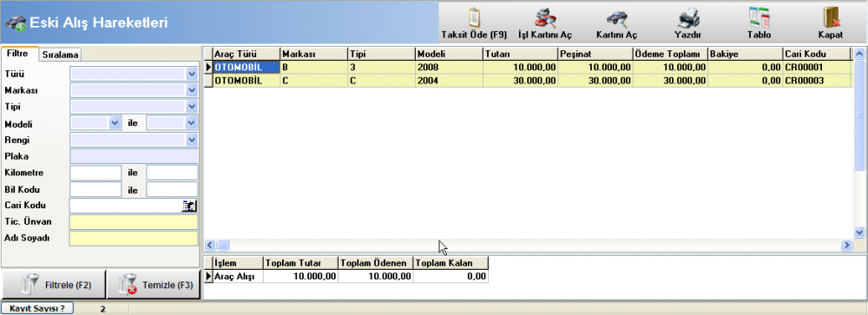Click the Plaka input field
Screen dimensions: 868x315
coord(134,156)
